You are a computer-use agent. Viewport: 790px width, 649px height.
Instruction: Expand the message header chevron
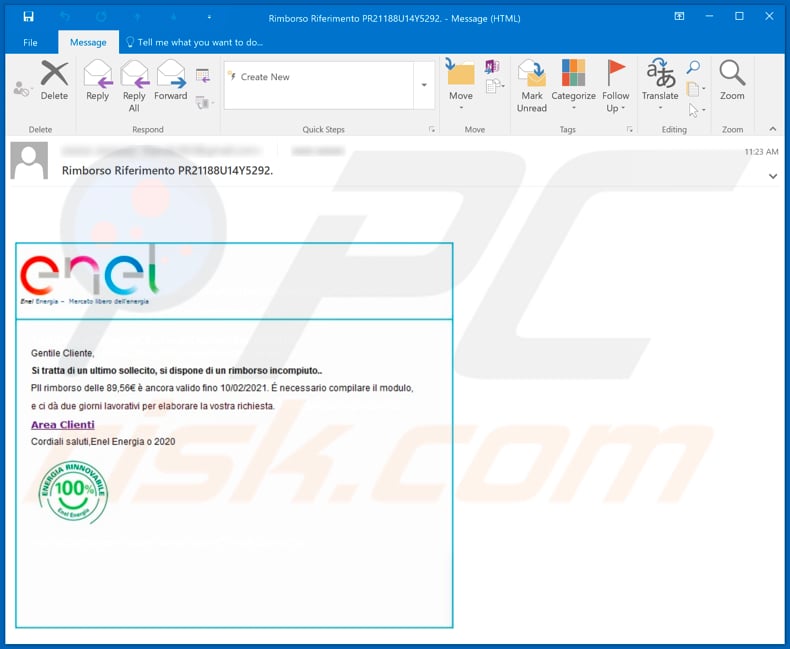tap(772, 176)
